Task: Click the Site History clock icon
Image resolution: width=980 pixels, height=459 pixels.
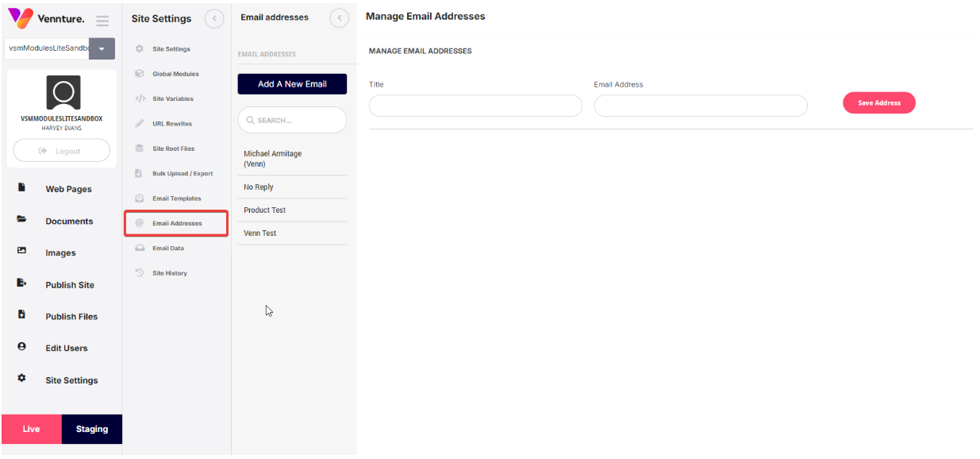Action: coord(140,273)
